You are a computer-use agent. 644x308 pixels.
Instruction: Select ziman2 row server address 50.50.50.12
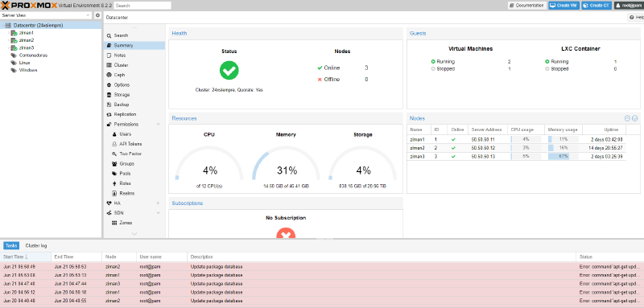(x=483, y=148)
